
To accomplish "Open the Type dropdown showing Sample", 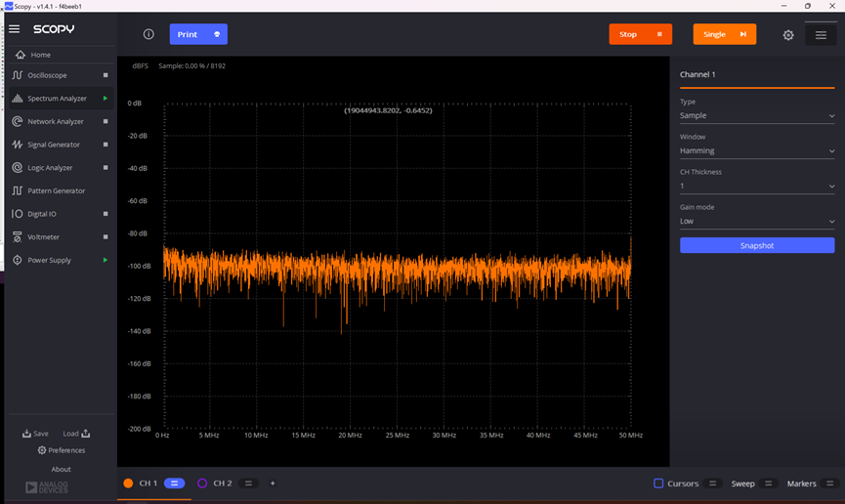I will pyautogui.click(x=757, y=115).
